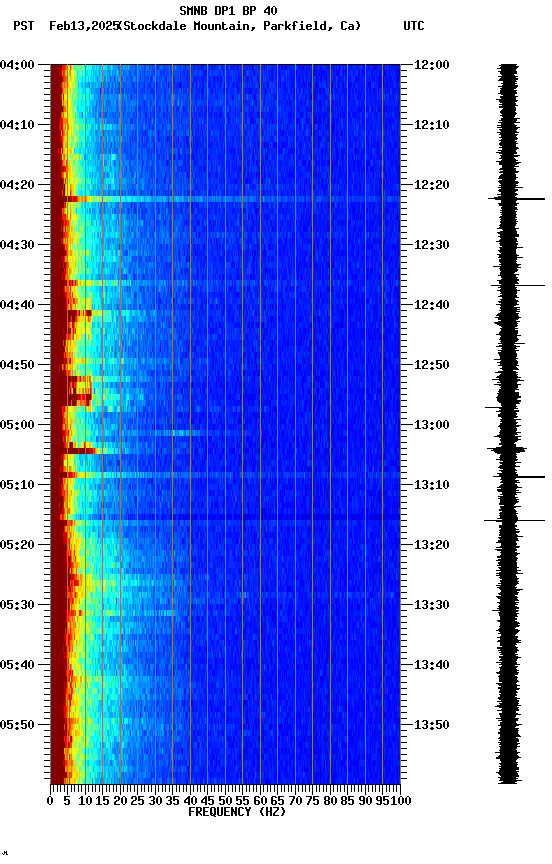Image resolution: width=552 pixels, height=864 pixels.
Task: Click the PST label in the header
Action: [24, 26]
